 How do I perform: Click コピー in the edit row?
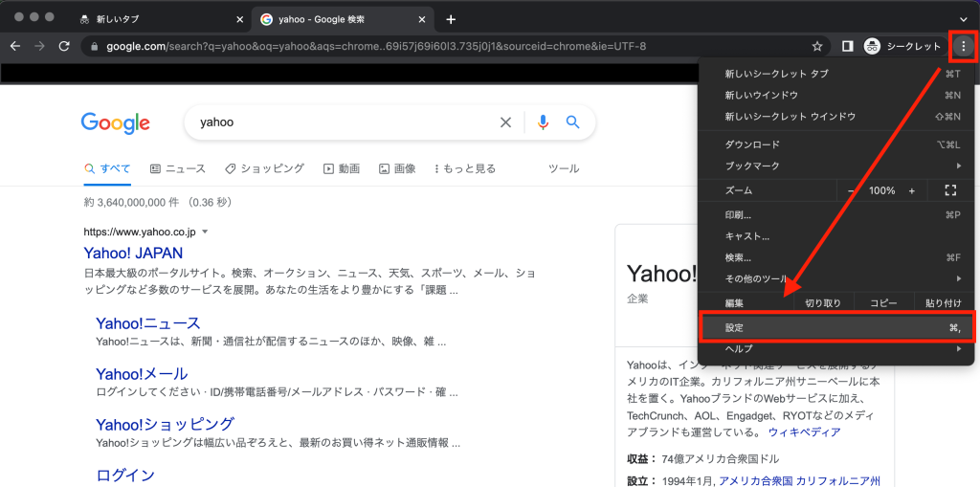883,303
